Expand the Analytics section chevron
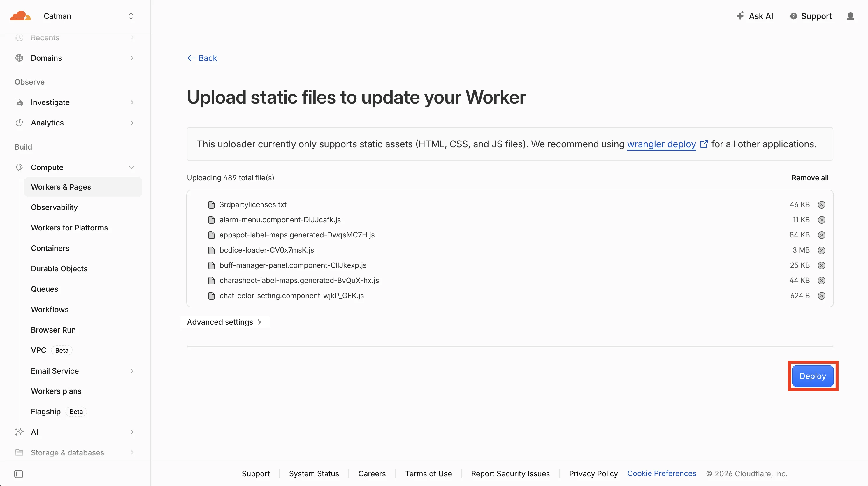Viewport: 868px width, 486px height. [x=132, y=123]
